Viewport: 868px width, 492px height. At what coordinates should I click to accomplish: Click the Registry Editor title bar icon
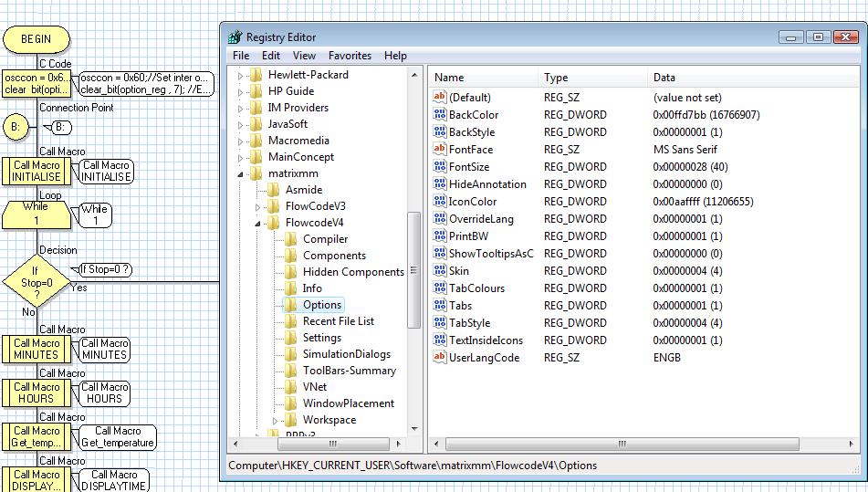point(235,37)
